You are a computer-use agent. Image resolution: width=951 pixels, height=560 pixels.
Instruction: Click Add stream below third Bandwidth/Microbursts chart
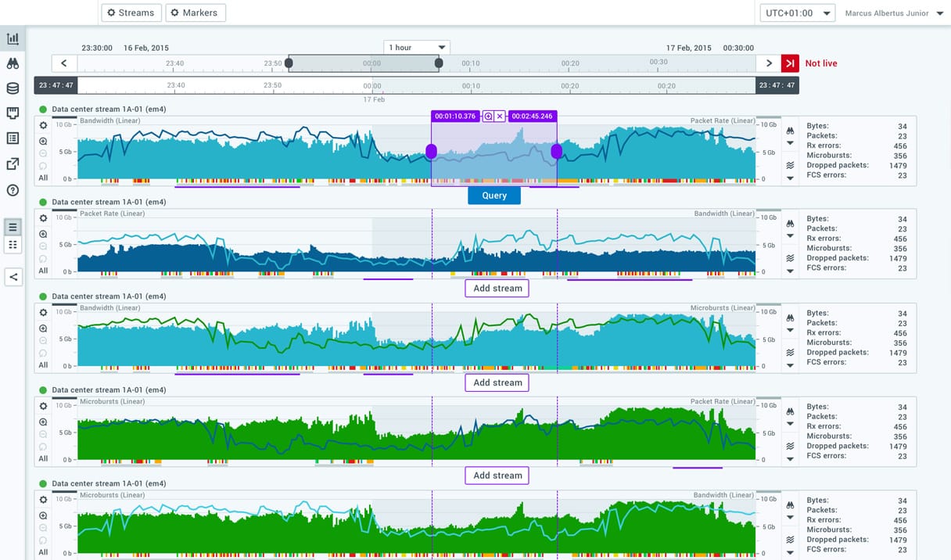497,382
